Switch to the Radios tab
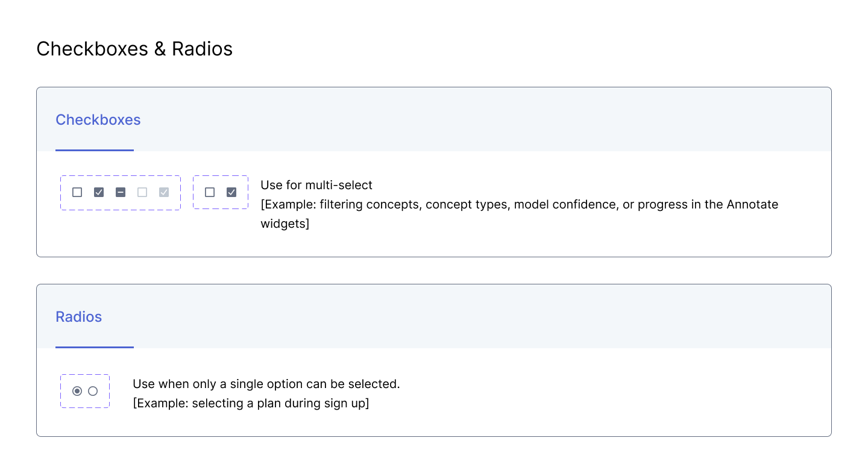This screenshot has height=473, width=868. tap(78, 317)
